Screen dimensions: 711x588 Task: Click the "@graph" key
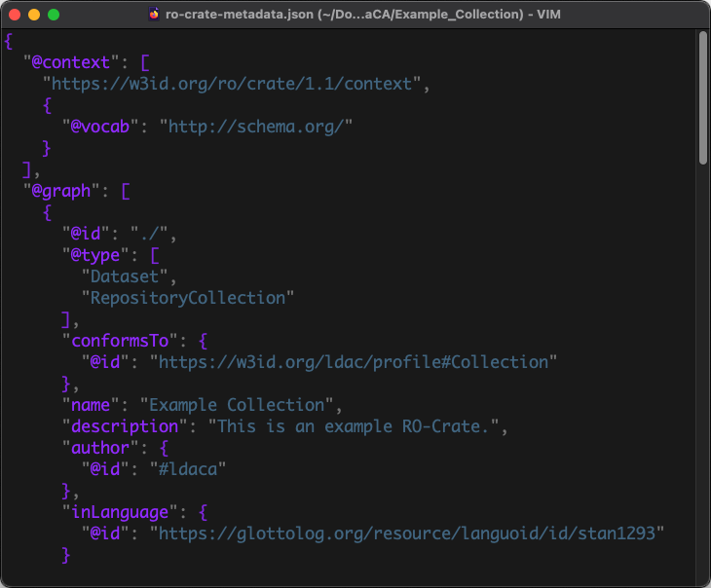click(60, 192)
